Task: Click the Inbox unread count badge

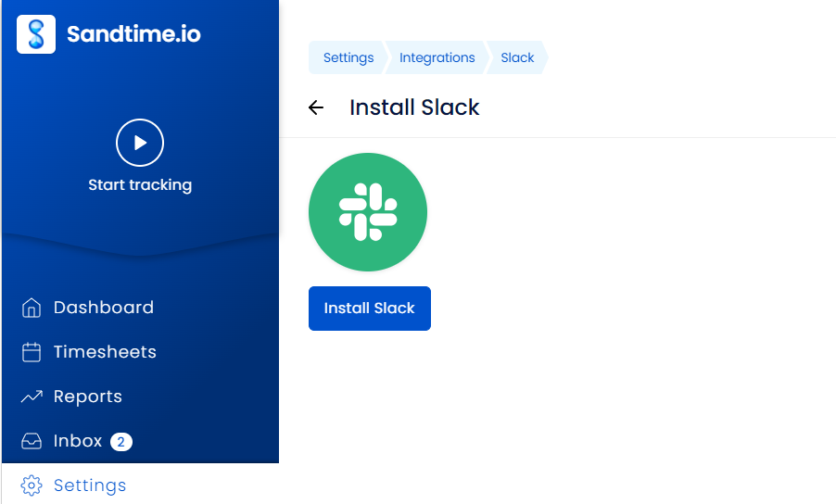Action: [x=121, y=442]
